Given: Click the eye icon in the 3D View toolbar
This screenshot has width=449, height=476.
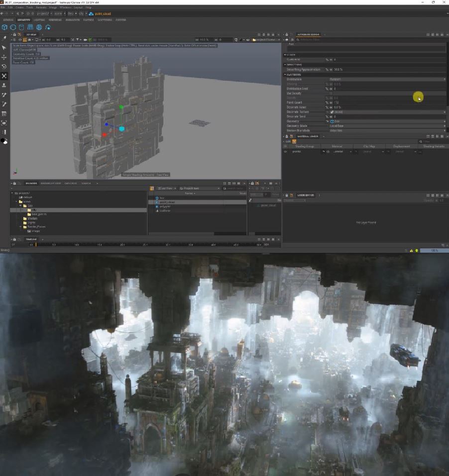Looking at the screenshot, I should tap(248, 40).
